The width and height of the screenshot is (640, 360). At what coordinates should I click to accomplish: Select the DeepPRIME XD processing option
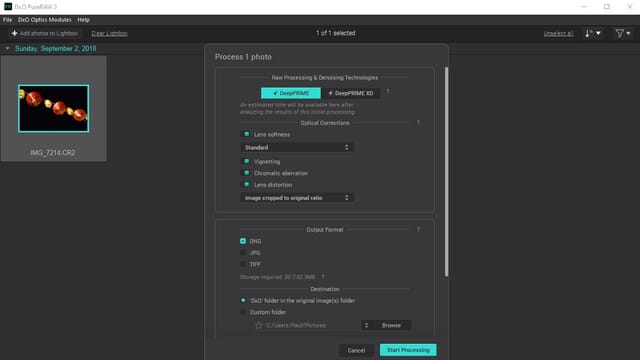[351, 93]
